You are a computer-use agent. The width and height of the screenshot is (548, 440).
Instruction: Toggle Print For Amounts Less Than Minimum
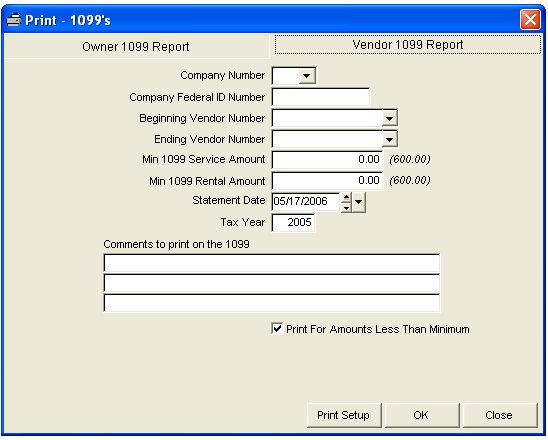[277, 329]
